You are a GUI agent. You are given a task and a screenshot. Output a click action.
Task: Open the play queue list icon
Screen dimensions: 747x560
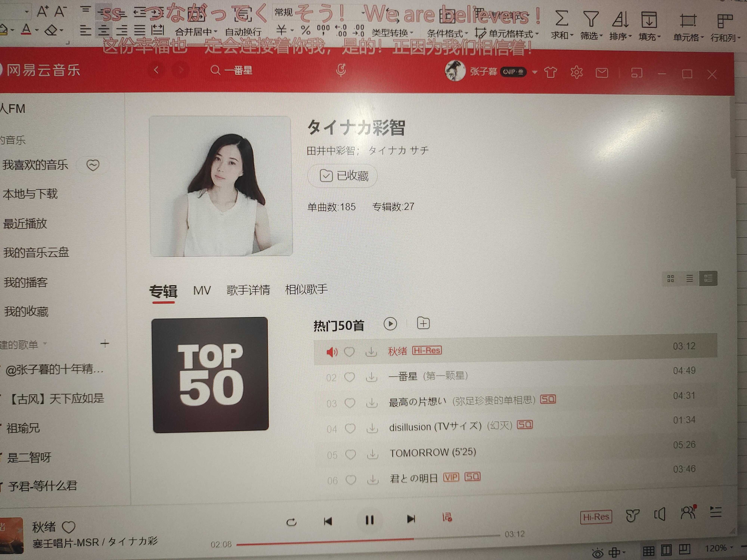click(x=716, y=512)
